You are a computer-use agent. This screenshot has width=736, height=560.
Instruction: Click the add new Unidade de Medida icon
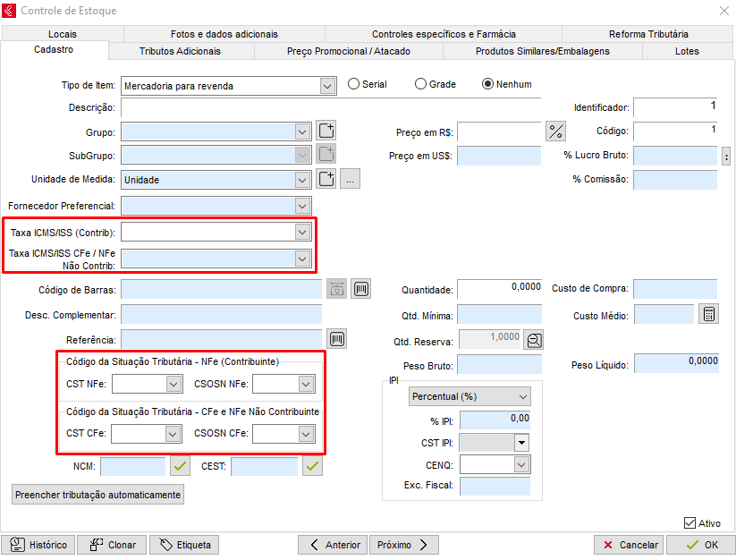[x=326, y=179]
